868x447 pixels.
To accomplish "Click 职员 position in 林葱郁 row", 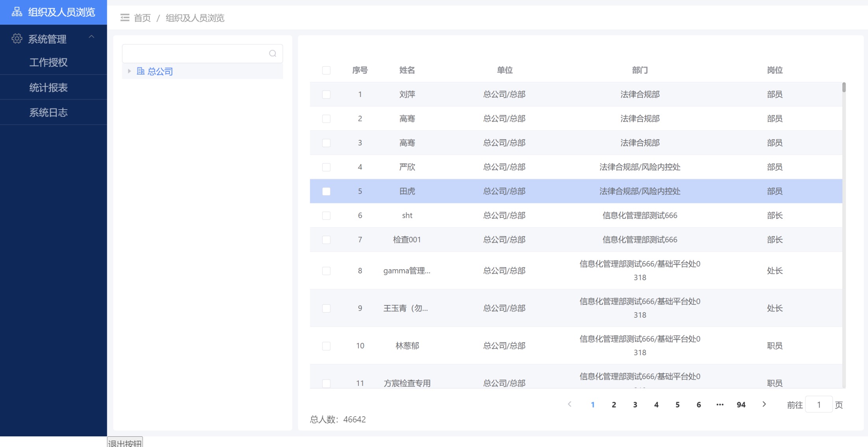I will (775, 346).
